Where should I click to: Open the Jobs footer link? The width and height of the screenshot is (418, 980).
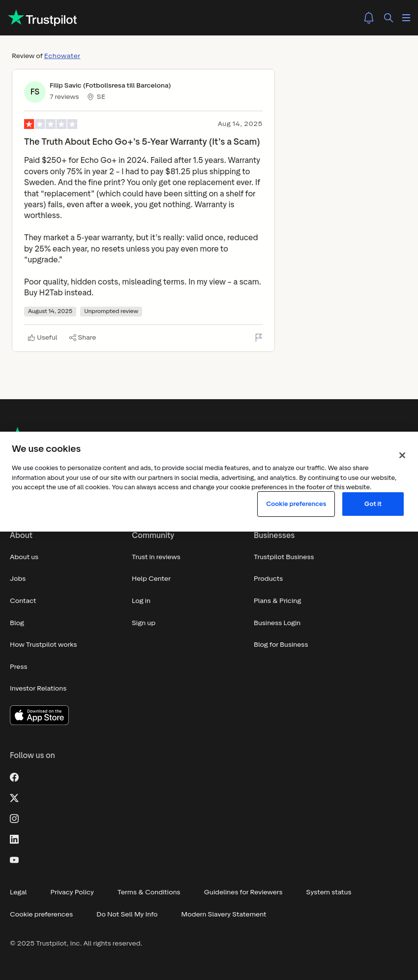pos(18,579)
